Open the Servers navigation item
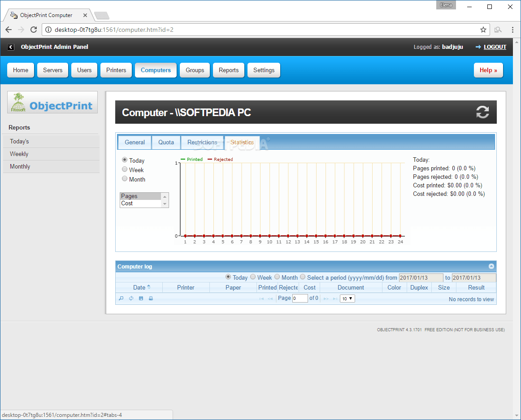The height and width of the screenshot is (420, 521). click(53, 70)
